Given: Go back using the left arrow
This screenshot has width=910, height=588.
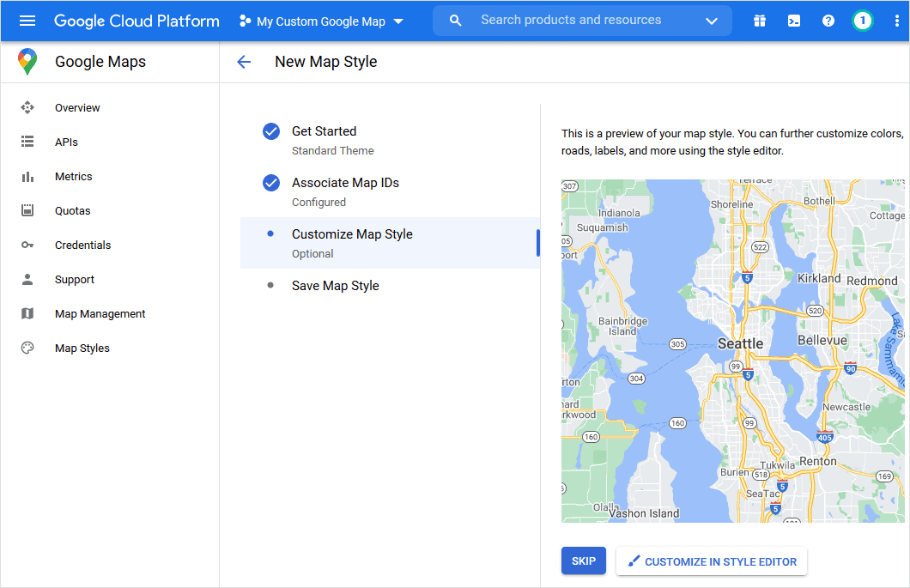Looking at the screenshot, I should pyautogui.click(x=245, y=62).
